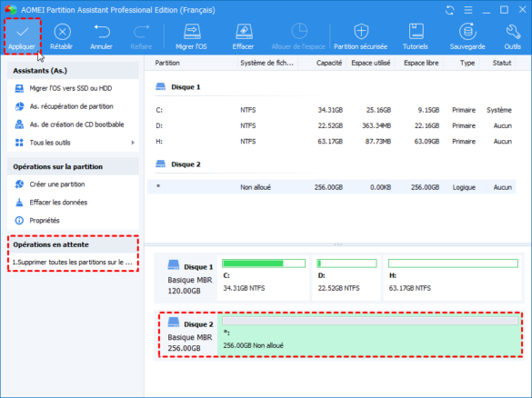Select pending operation 1.Supprimer toutes les partitions
The image size is (532, 398).
click(73, 262)
